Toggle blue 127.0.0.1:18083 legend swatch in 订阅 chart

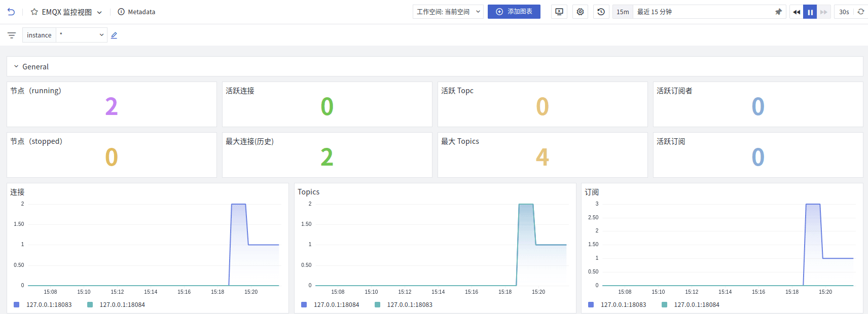(591, 305)
